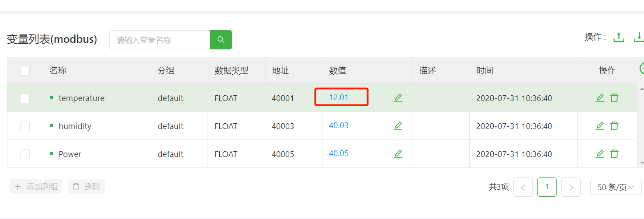Screen dimensions: 644x219
Task: Delete the humidity variable using trash icon
Action: click(x=614, y=126)
